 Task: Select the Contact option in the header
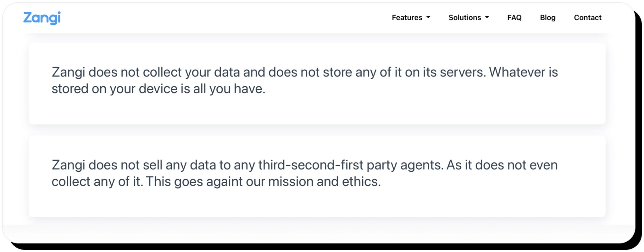tap(587, 18)
